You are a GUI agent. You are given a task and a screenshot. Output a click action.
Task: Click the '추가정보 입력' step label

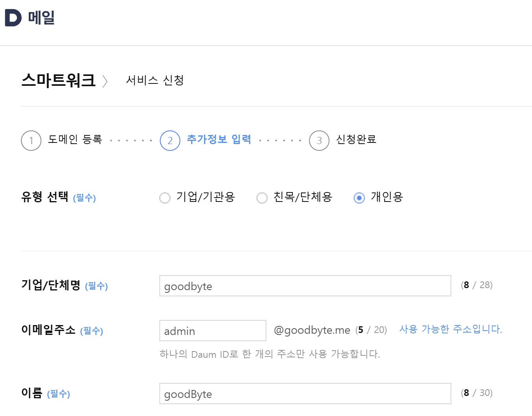pos(219,140)
